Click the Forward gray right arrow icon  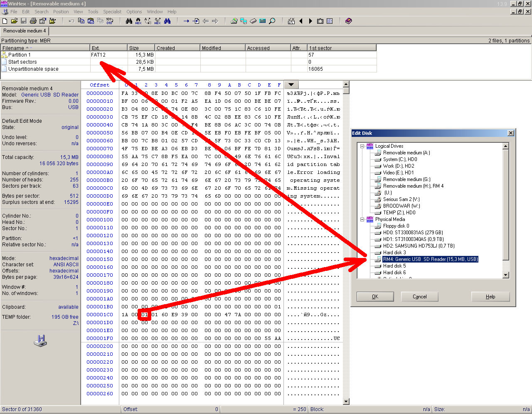pos(215,21)
